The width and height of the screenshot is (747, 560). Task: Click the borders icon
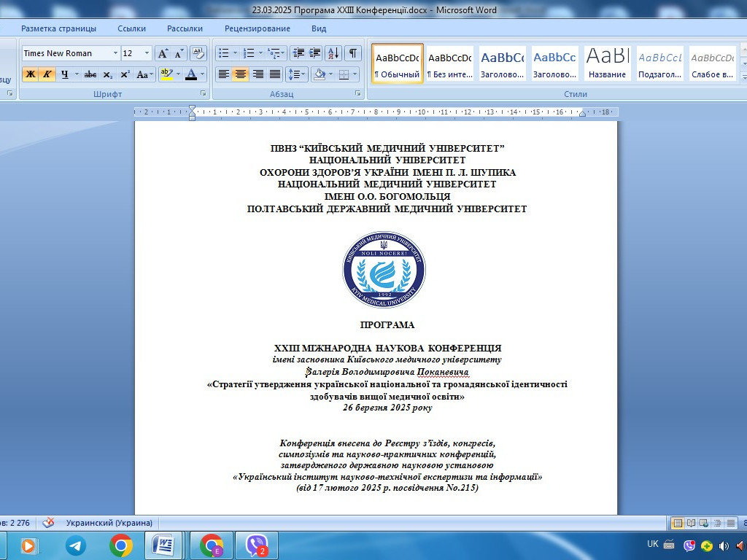coord(344,74)
